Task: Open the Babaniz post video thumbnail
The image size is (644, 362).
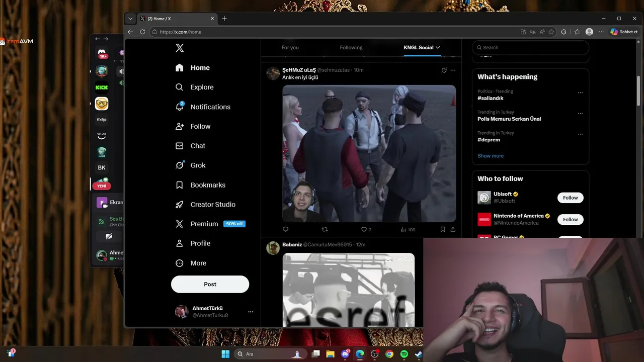Action: pyautogui.click(x=348, y=290)
